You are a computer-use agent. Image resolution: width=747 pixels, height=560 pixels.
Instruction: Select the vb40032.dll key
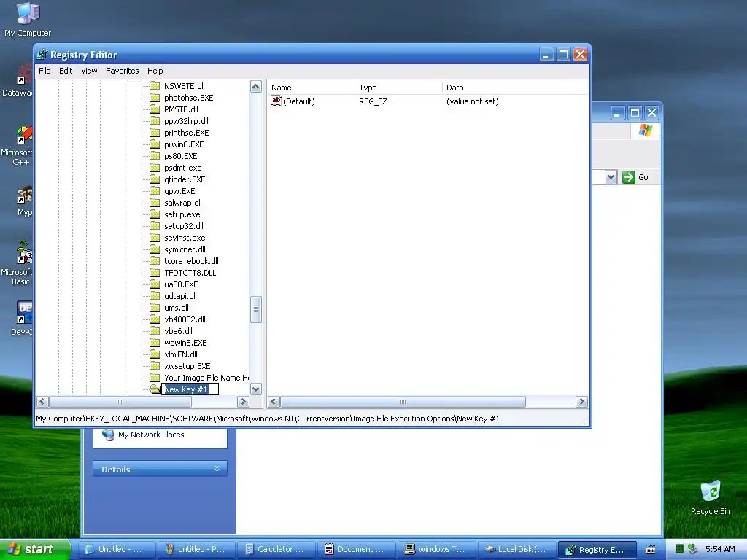coord(185,319)
